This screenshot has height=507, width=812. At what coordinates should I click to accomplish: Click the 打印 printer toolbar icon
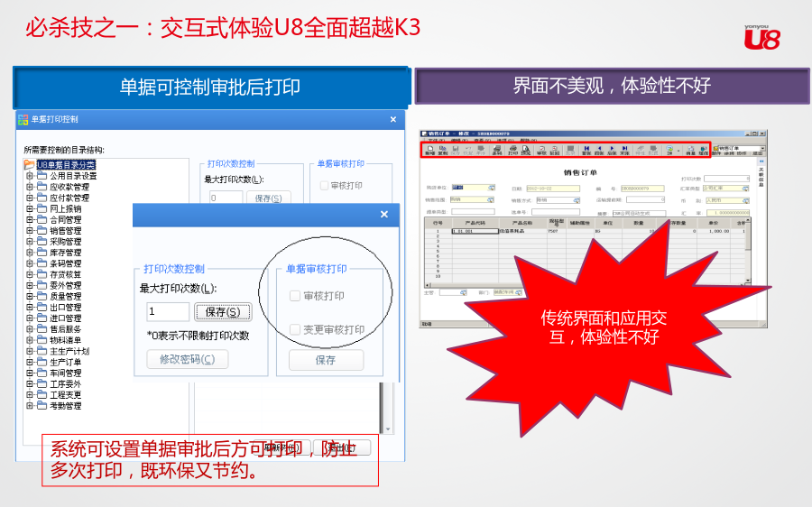click(513, 150)
